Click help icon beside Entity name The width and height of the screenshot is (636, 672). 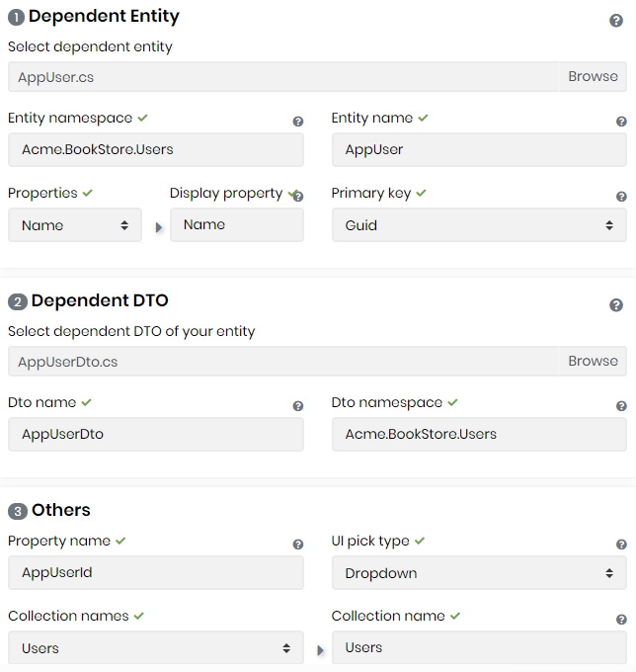pyautogui.click(x=621, y=122)
